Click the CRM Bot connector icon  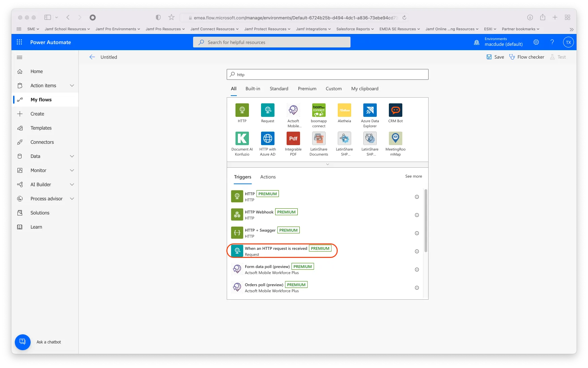click(395, 110)
